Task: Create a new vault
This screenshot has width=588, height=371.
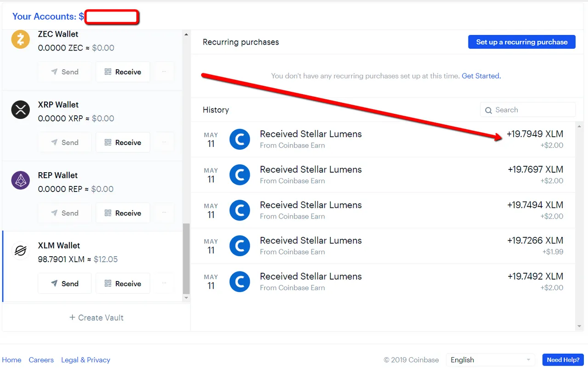Action: (96, 317)
